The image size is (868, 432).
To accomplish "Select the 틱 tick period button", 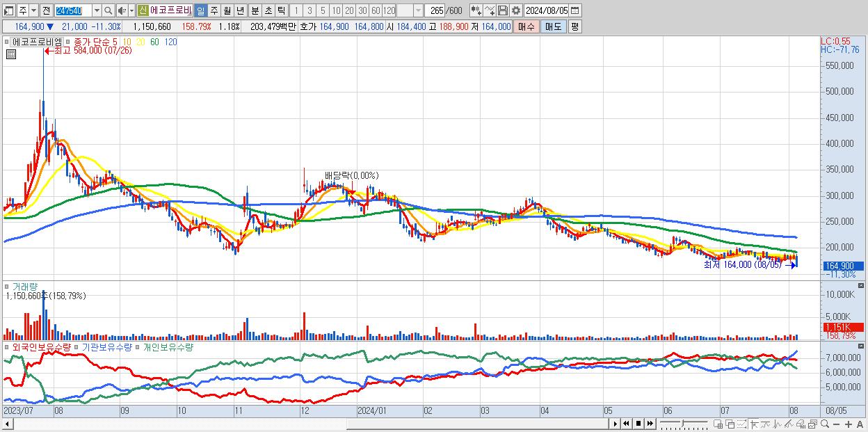I will [281, 10].
